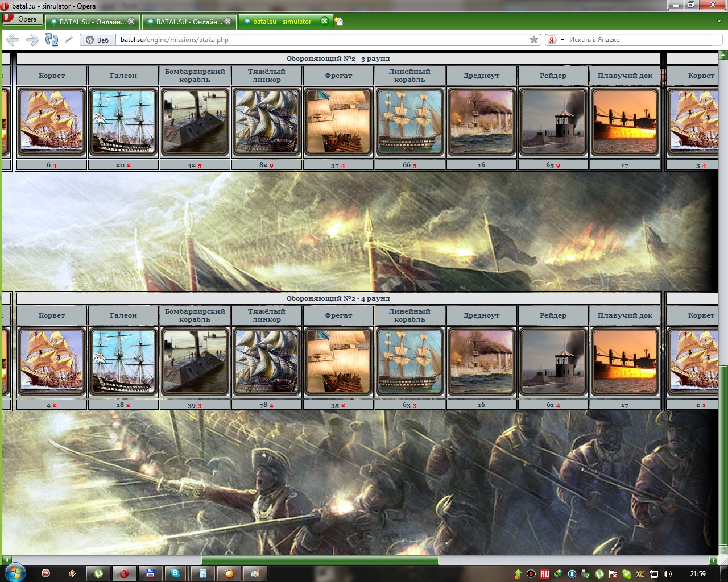The width and height of the screenshot is (728, 582).
Task: Click the scroll up arrow
Action: point(723,55)
